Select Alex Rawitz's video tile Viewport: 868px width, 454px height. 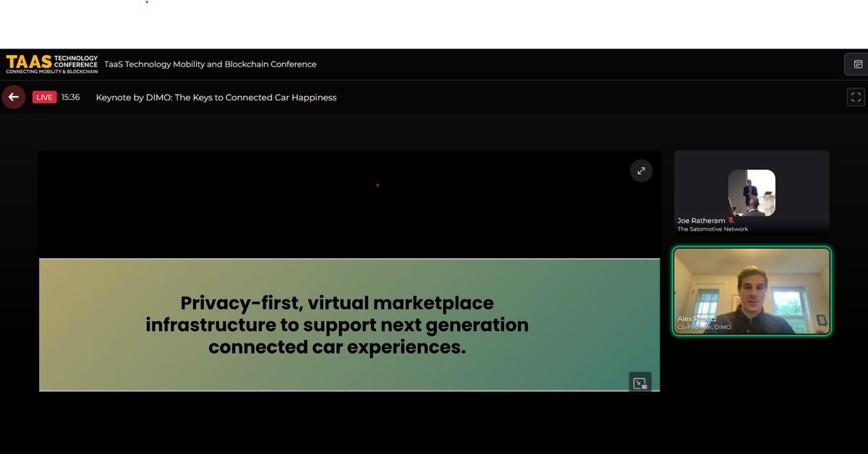click(x=752, y=291)
